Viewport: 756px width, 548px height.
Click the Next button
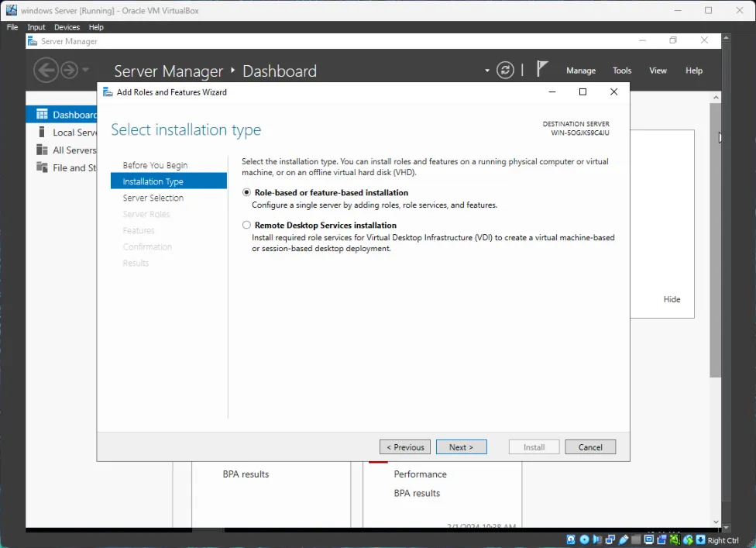click(462, 447)
